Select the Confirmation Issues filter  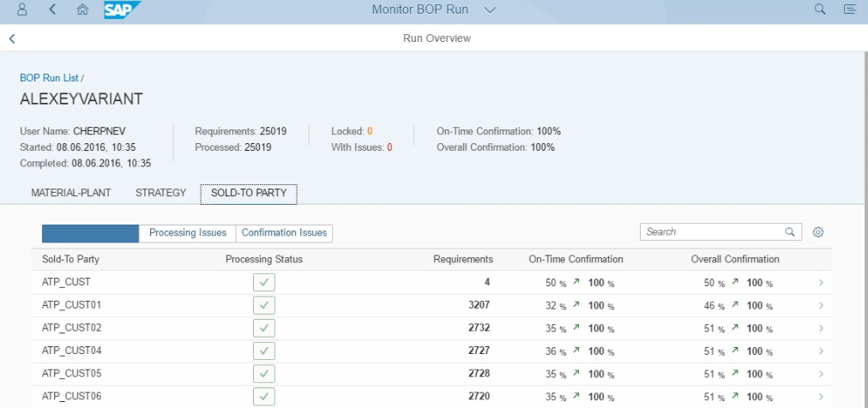point(284,233)
